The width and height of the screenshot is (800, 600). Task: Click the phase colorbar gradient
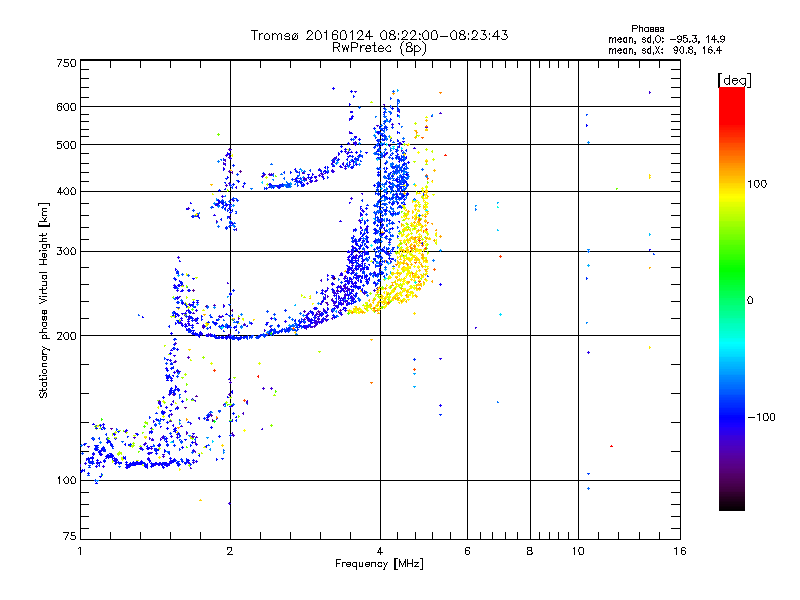tap(732, 298)
